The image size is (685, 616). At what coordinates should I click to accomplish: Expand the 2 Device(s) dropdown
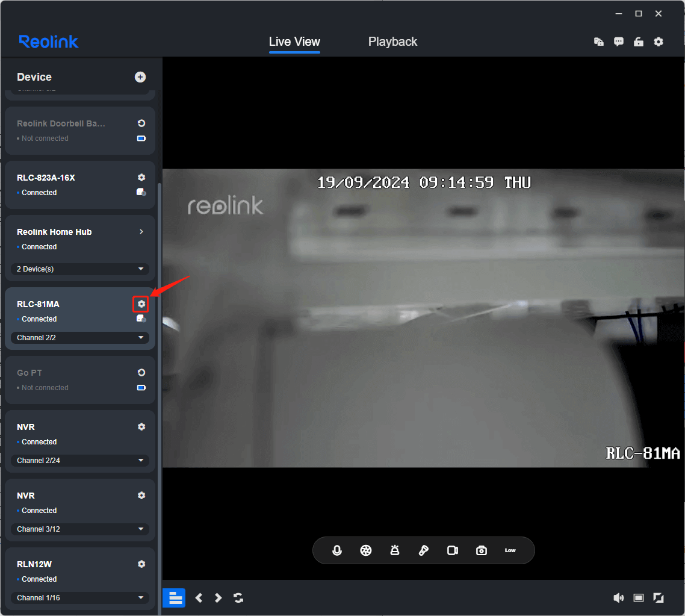click(x=80, y=269)
